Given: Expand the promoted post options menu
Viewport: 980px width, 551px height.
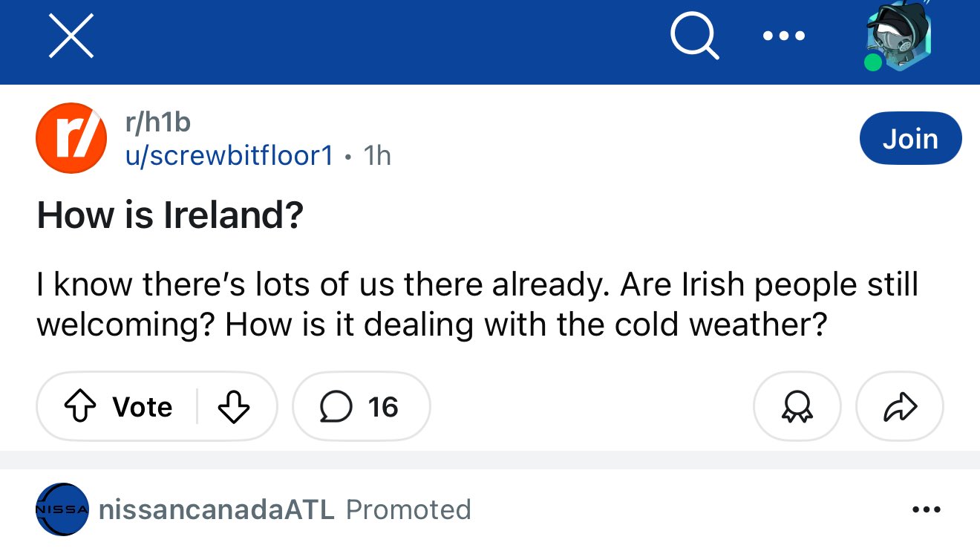Looking at the screenshot, I should click(x=926, y=509).
